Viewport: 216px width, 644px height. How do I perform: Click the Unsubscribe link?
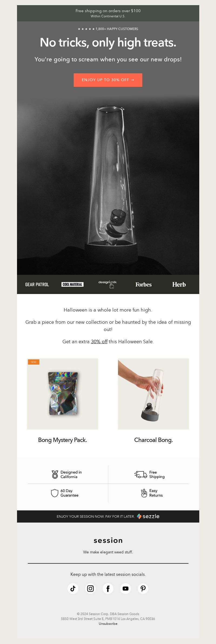[x=108, y=623]
